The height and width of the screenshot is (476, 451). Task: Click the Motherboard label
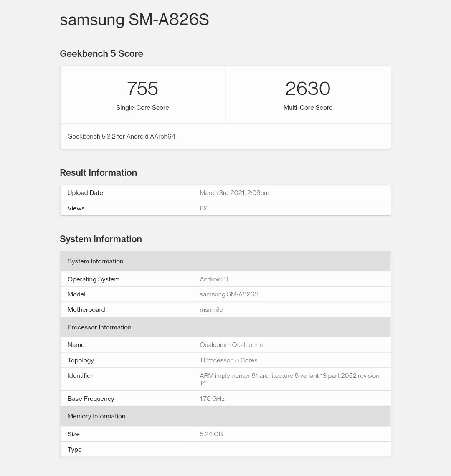click(x=86, y=310)
